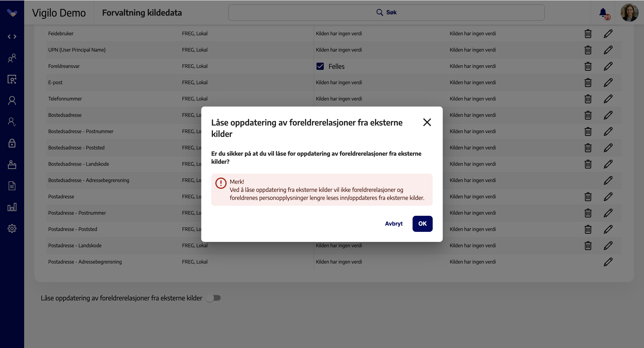Edit the Bostedsadresse - Adressebegrensning row
Image resolution: width=644 pixels, height=348 pixels.
coord(608,180)
